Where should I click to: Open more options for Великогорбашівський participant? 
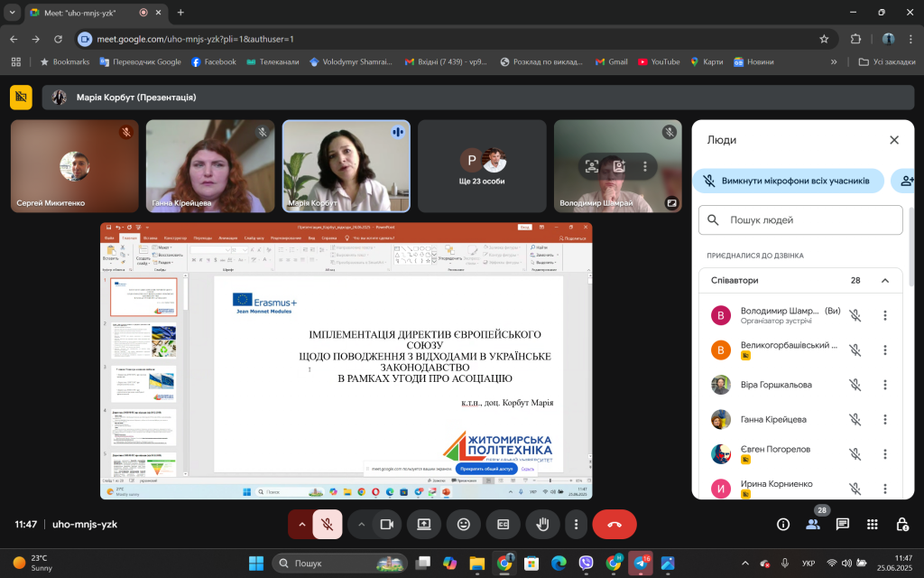pyautogui.click(x=884, y=350)
